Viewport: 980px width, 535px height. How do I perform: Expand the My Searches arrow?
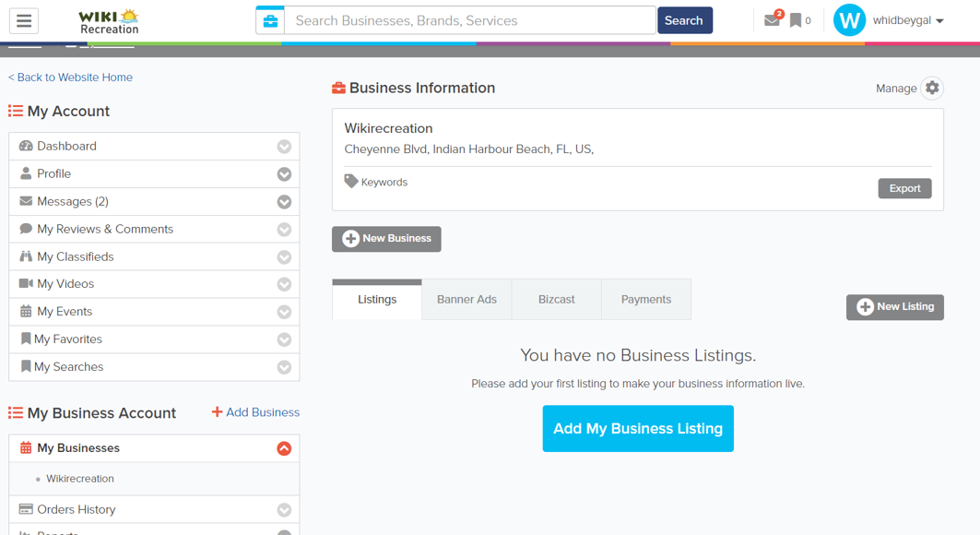(x=284, y=367)
